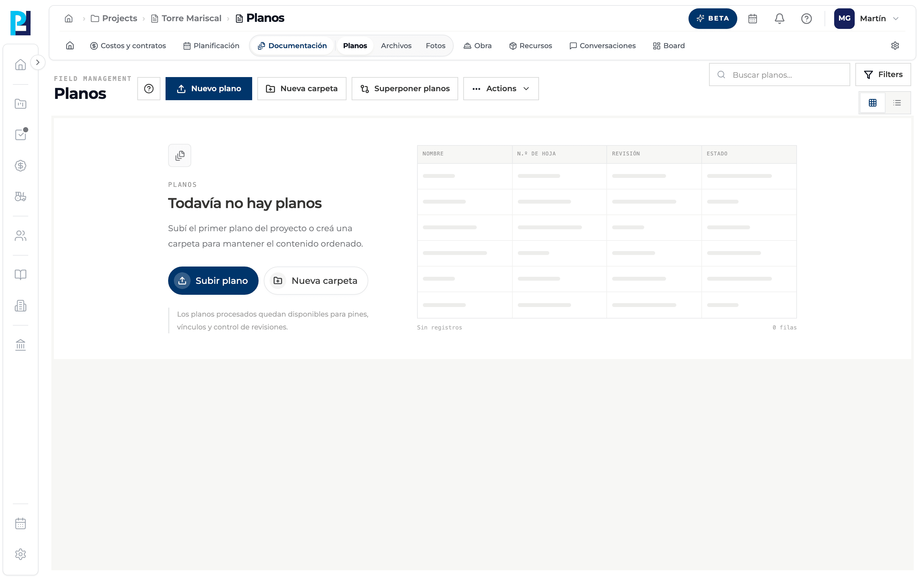Click the project home icon in tab bar
The width and height of the screenshot is (924, 578).
[x=70, y=46]
